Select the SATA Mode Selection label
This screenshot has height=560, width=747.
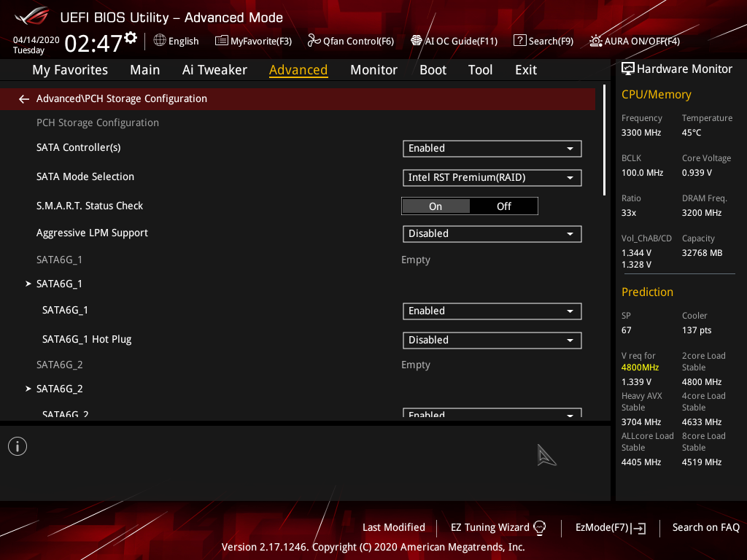click(x=85, y=176)
